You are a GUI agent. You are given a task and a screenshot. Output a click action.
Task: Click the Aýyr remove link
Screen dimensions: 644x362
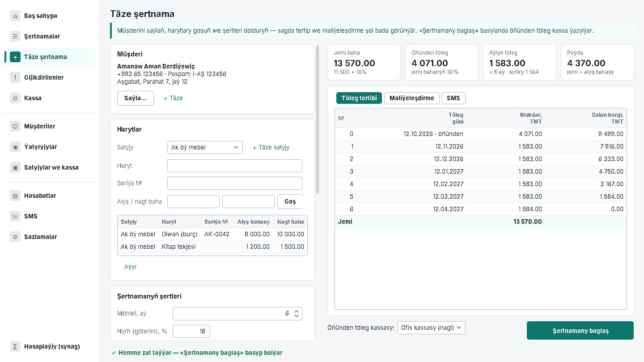131,267
